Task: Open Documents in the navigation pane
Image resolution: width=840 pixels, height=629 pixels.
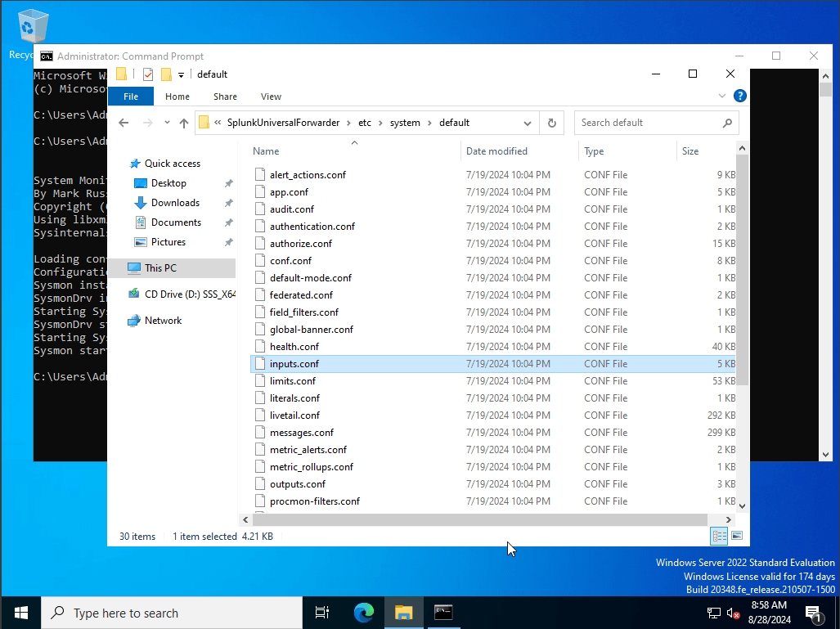Action: 176,222
